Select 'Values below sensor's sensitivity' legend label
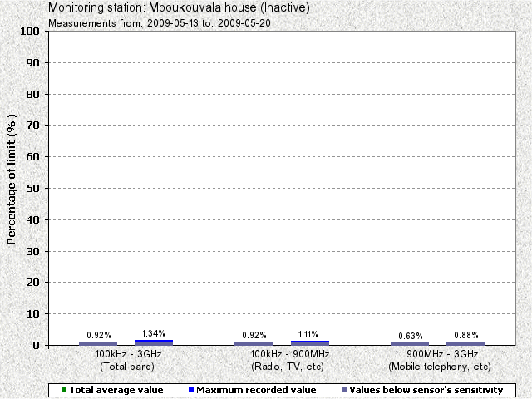This screenshot has height=399, width=532. (x=426, y=390)
